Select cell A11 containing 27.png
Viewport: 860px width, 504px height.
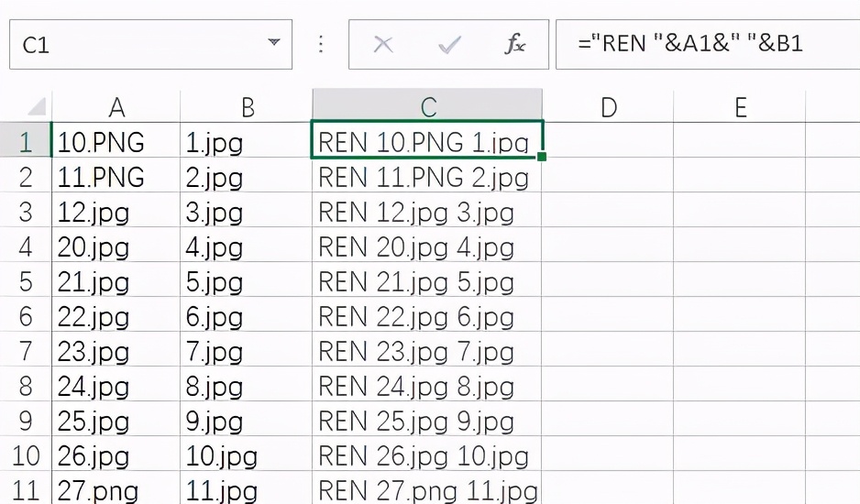pos(116,490)
